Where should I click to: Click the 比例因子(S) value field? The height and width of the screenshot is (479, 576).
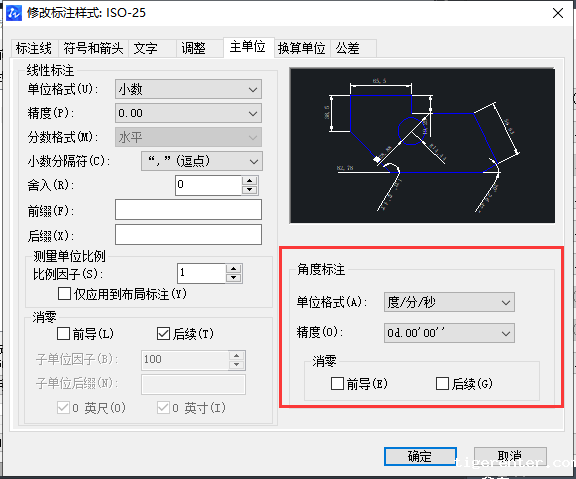[201, 273]
